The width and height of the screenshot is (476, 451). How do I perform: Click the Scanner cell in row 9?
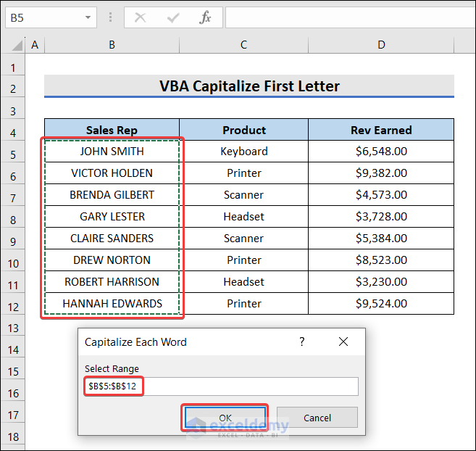click(243, 239)
